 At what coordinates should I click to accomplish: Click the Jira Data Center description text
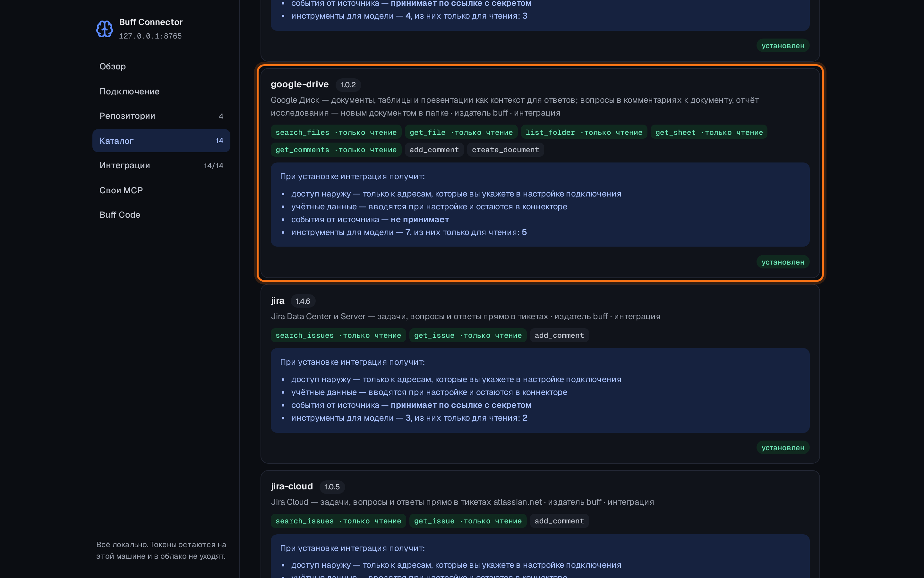(x=466, y=317)
